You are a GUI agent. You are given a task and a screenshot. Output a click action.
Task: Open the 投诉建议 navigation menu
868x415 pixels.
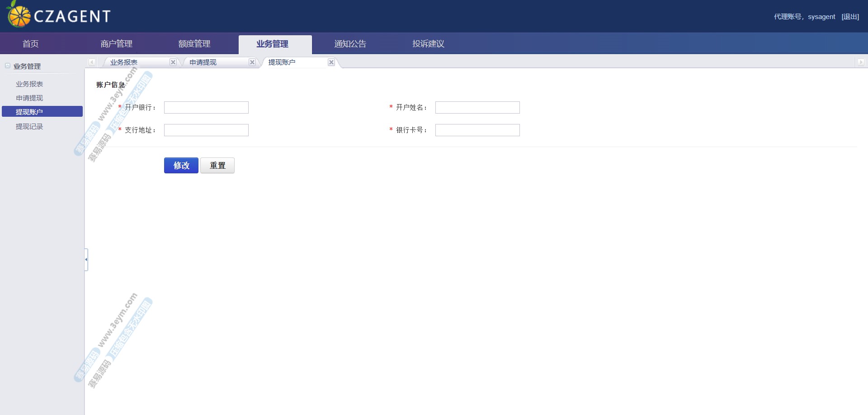(x=428, y=44)
